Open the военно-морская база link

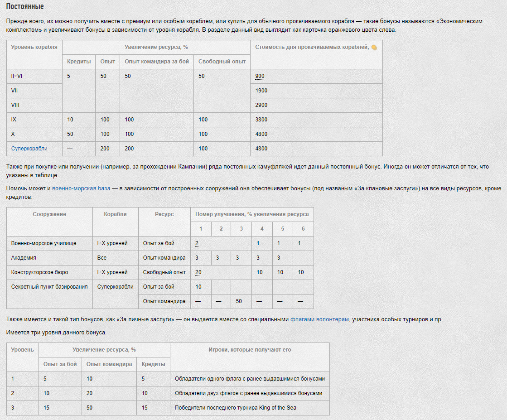coord(81,188)
